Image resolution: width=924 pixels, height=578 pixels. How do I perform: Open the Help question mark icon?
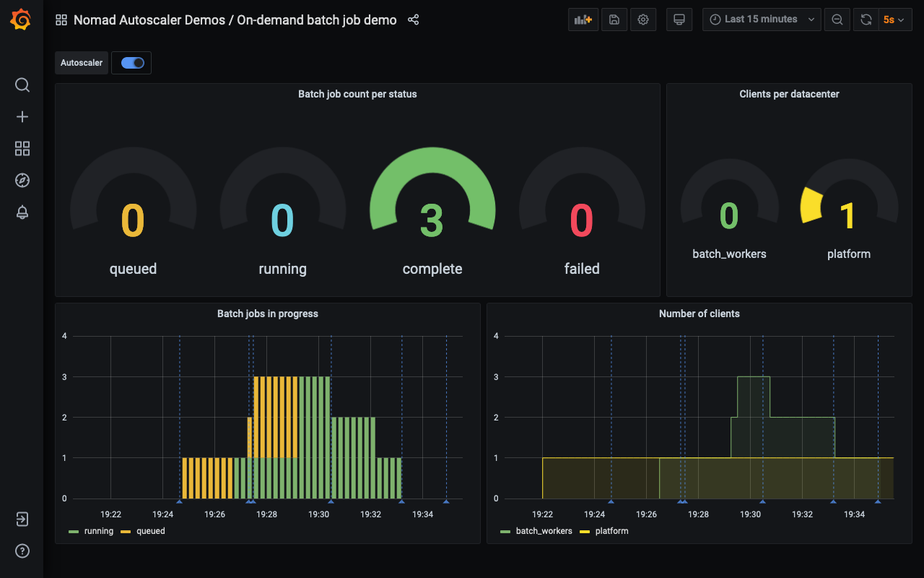[22, 551]
